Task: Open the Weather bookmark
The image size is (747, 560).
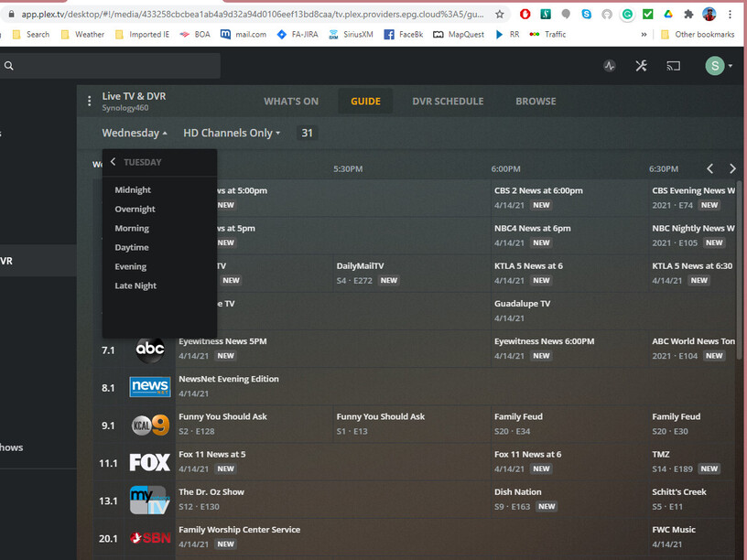Action: point(83,34)
